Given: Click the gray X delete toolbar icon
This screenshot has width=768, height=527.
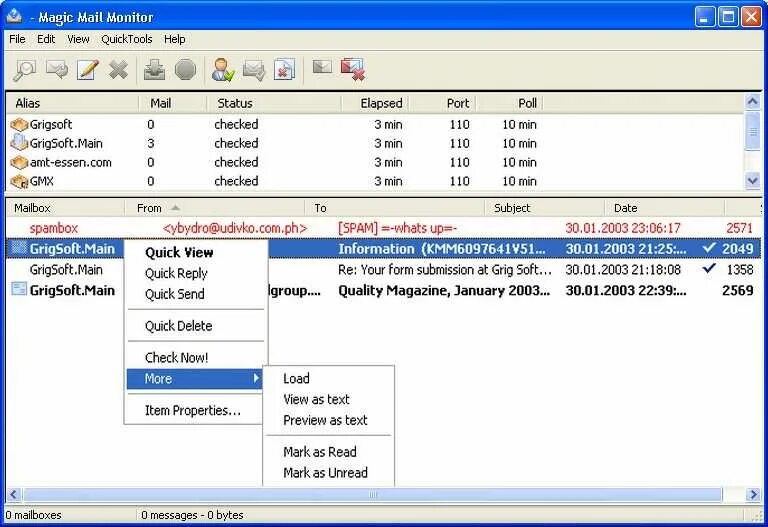Looking at the screenshot, I should click(118, 70).
